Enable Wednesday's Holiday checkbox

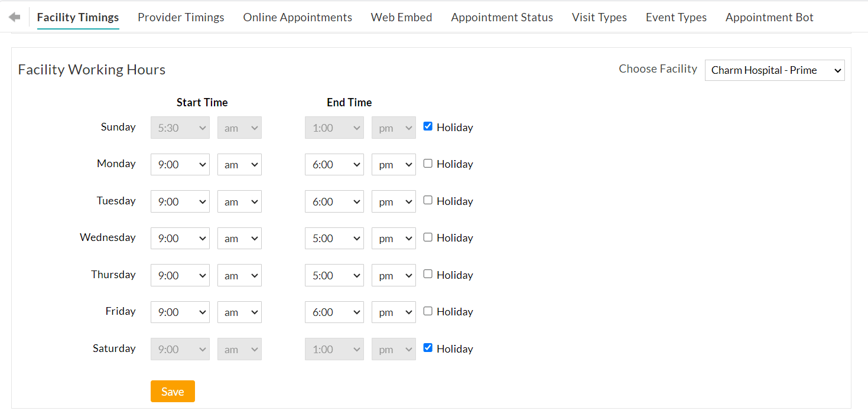click(x=428, y=237)
